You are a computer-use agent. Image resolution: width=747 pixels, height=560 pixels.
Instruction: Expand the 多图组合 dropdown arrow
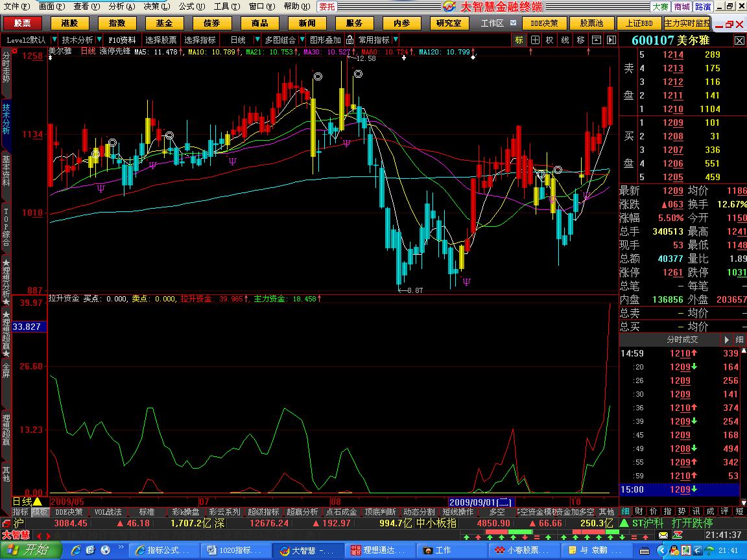tap(302, 40)
